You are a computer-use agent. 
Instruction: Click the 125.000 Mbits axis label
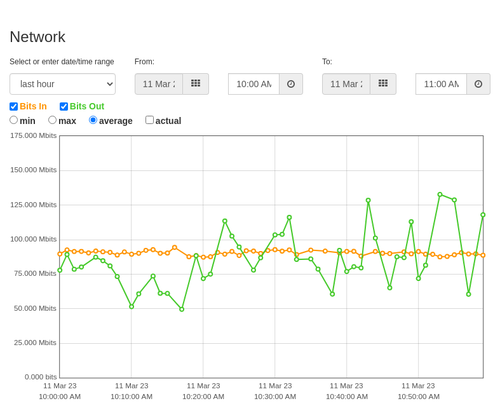pyautogui.click(x=33, y=205)
